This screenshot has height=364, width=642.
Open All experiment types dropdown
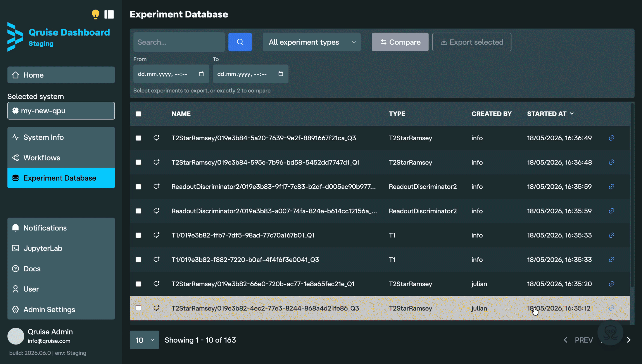(x=312, y=42)
